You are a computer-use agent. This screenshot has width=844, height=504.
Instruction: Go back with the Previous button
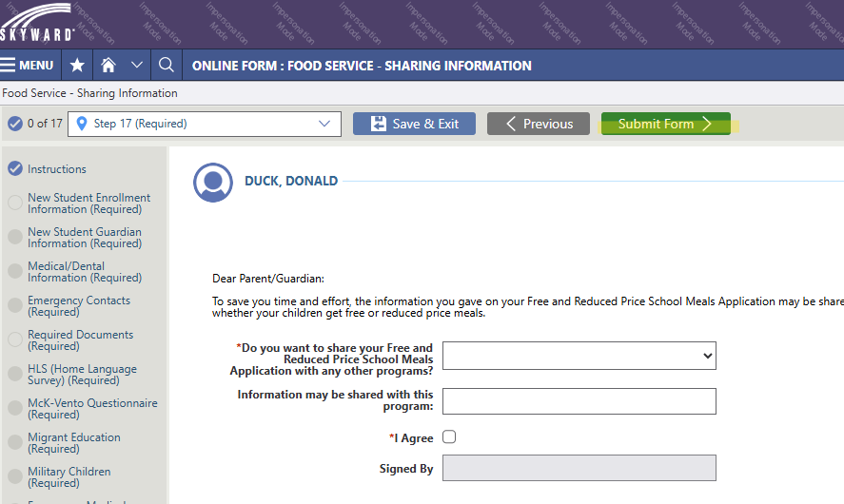point(539,124)
